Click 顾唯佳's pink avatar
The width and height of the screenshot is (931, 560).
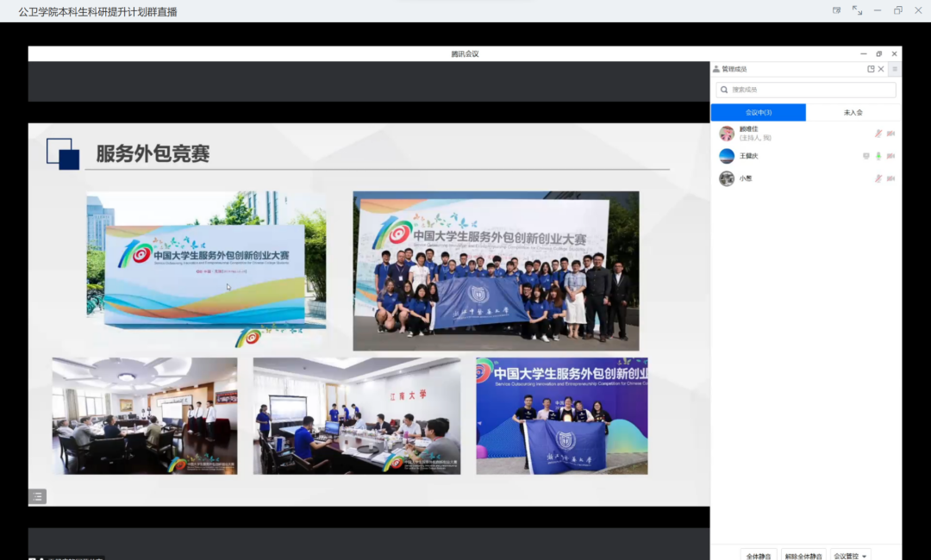pyautogui.click(x=727, y=134)
